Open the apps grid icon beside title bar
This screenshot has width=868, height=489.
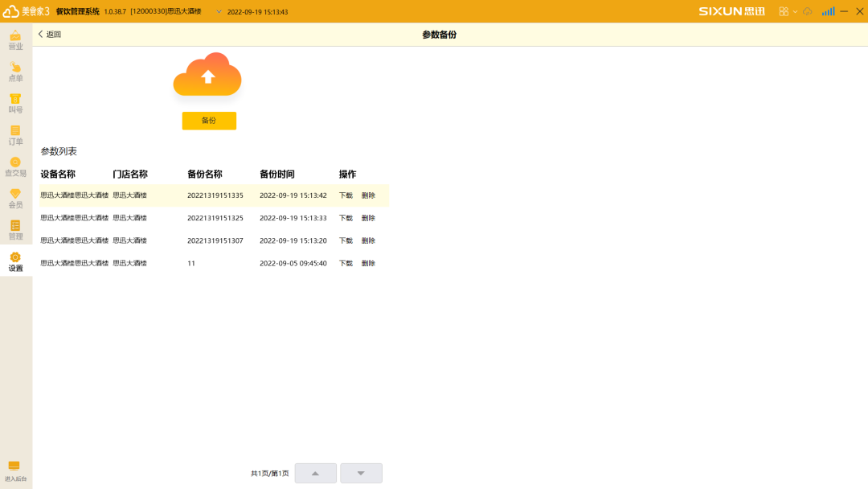[782, 11]
